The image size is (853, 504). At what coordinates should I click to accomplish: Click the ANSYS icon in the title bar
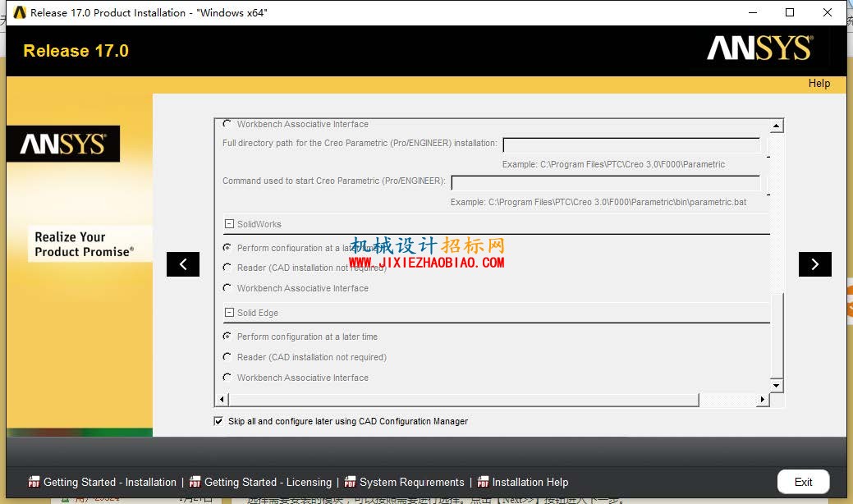pyautogui.click(x=20, y=12)
